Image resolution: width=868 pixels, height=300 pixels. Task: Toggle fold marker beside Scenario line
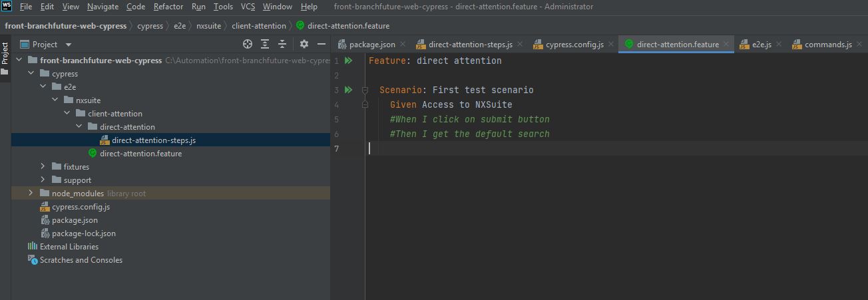[x=365, y=90]
